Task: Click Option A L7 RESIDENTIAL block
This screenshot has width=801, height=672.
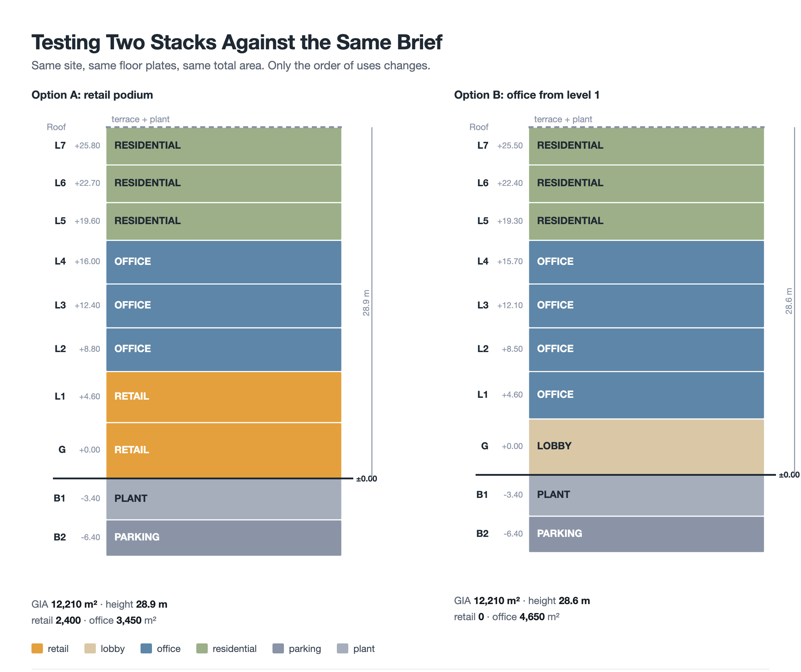Action: 223,146
